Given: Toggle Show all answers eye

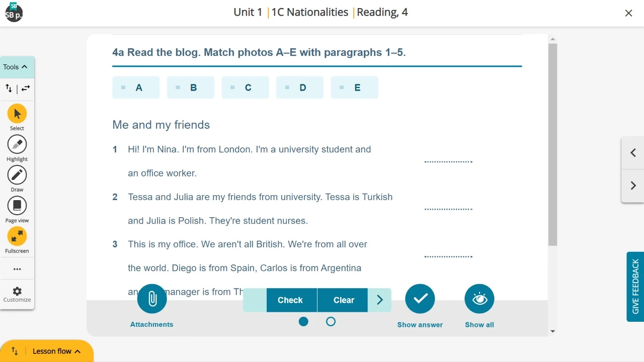Looking at the screenshot, I should tap(479, 299).
